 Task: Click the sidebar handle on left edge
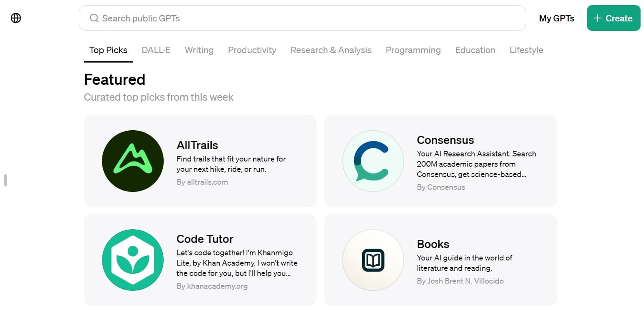coord(6,180)
